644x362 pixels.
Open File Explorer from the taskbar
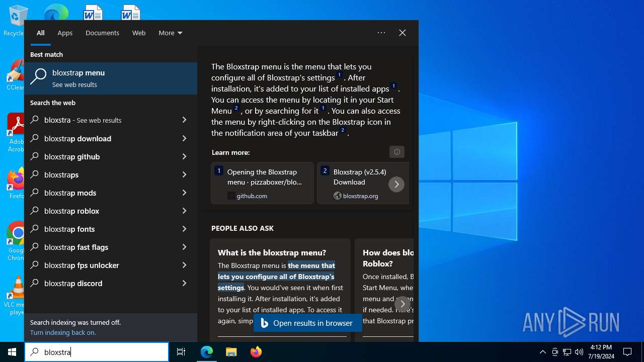pos(231,352)
